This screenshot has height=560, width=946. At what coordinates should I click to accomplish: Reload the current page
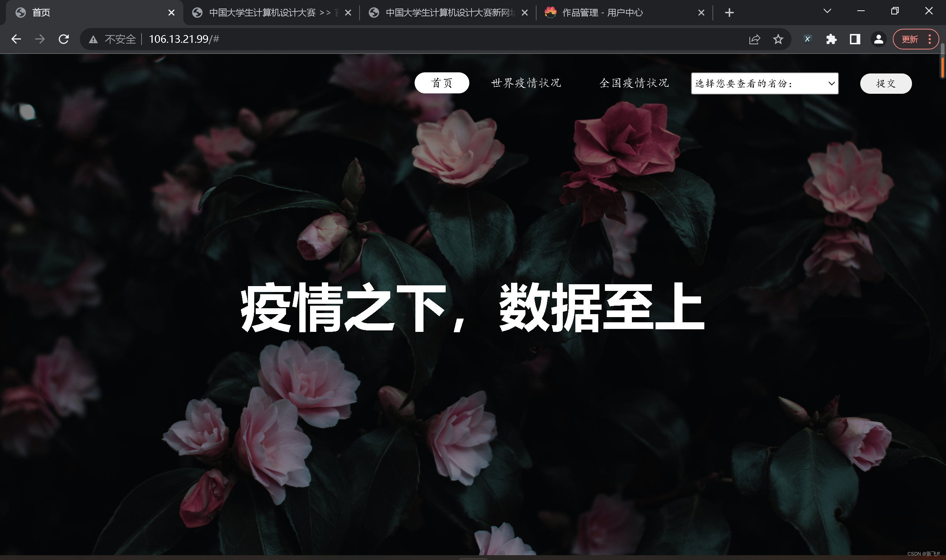pos(64,39)
